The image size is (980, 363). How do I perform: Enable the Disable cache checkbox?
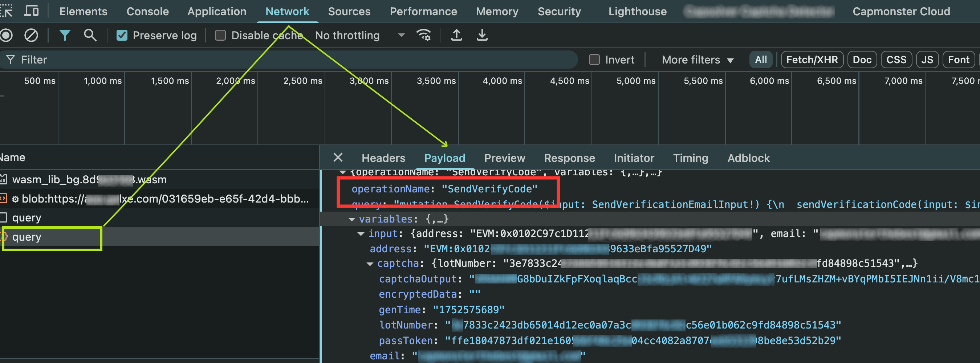pyautogui.click(x=220, y=35)
